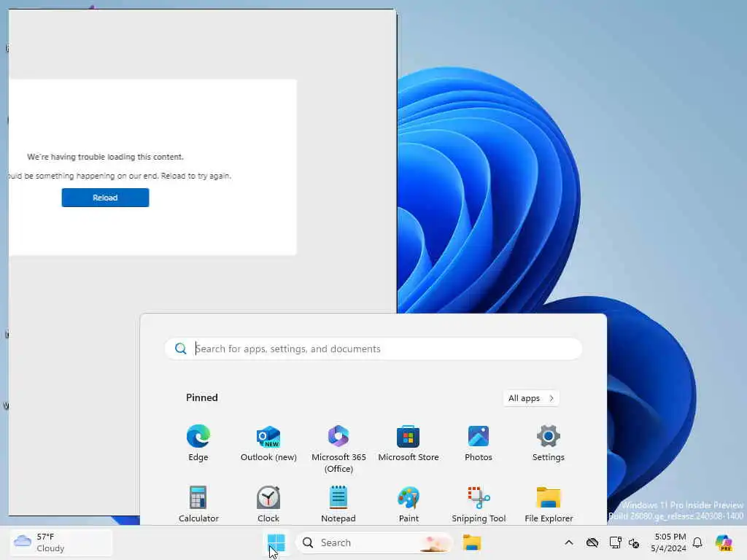Screen dimensions: 747x560
Task: Click "We're having trouble loading this content." text
Action: click(x=105, y=157)
